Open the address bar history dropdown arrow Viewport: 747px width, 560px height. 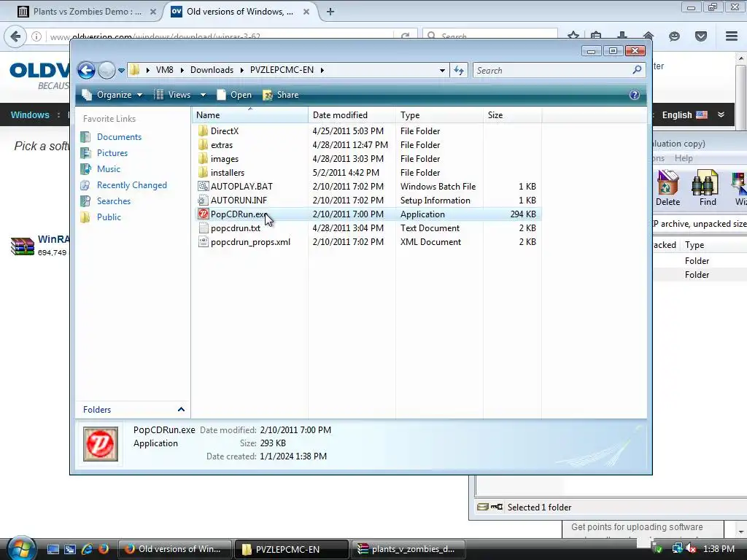[442, 71]
